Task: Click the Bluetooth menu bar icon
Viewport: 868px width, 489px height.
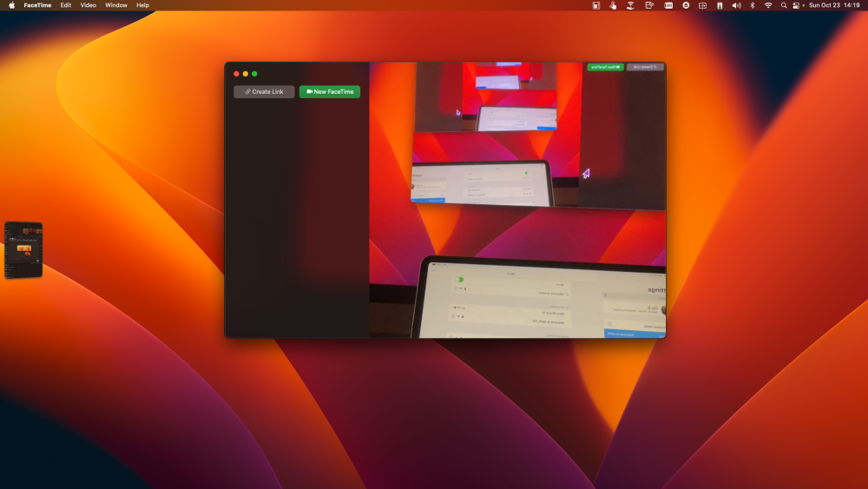Action: [x=753, y=5]
